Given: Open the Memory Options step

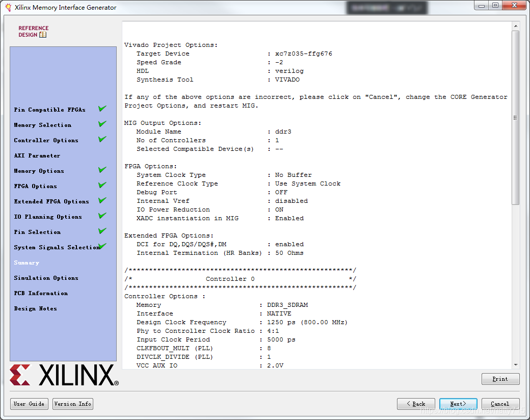Looking at the screenshot, I should pos(39,171).
